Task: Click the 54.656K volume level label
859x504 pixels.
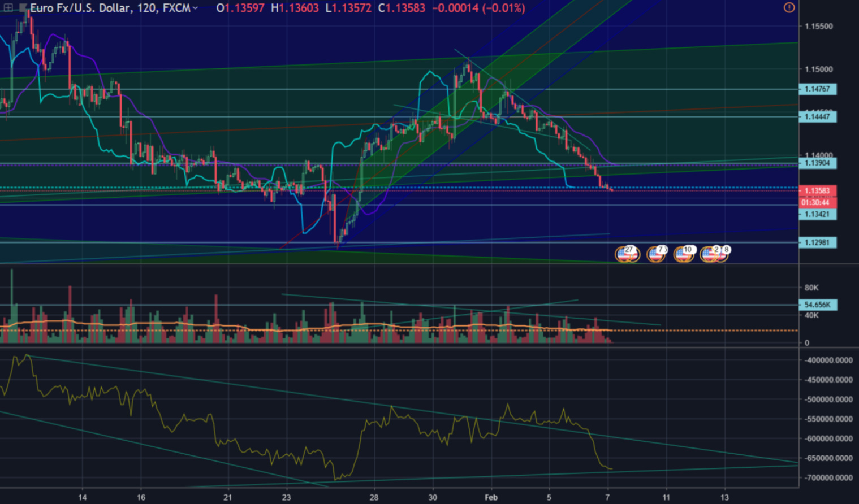Action: point(817,305)
